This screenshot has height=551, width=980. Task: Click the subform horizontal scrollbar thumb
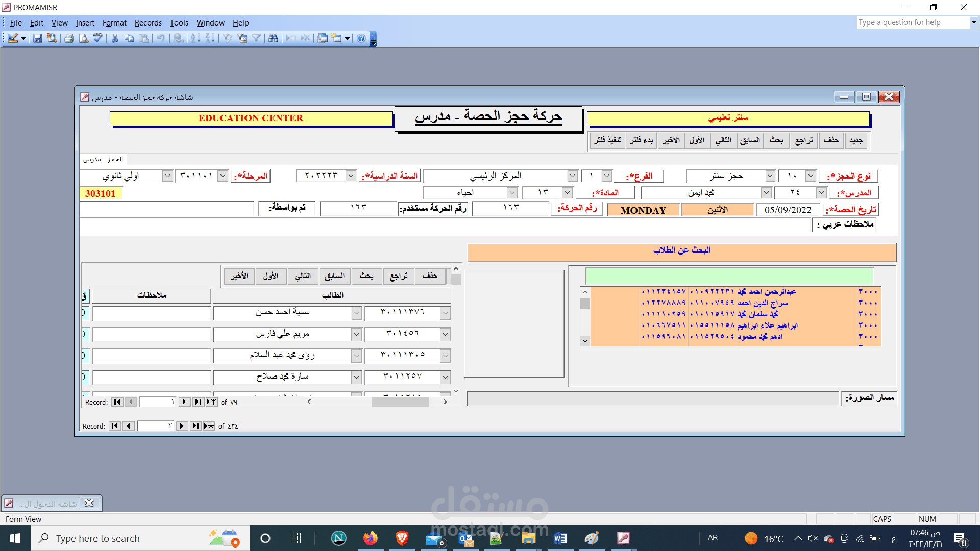(400, 402)
